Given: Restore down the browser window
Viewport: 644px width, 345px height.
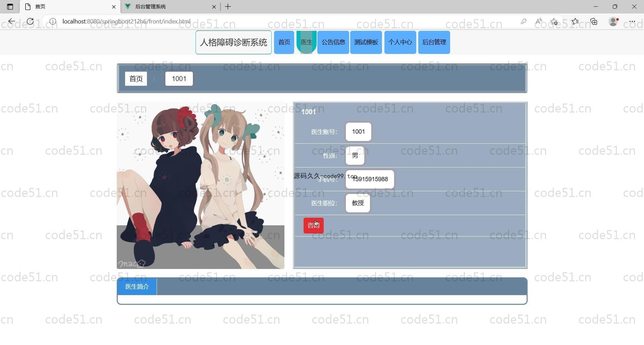Looking at the screenshot, I should (x=615, y=7).
